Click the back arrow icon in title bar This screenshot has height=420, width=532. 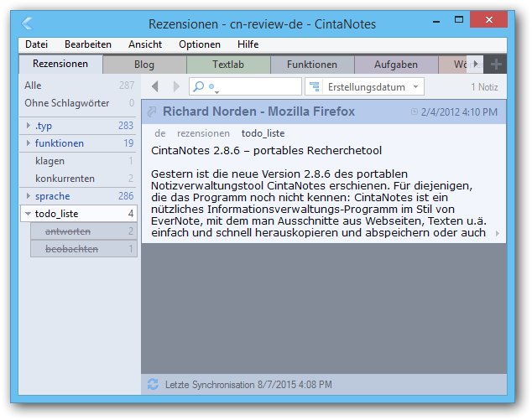tap(27, 23)
